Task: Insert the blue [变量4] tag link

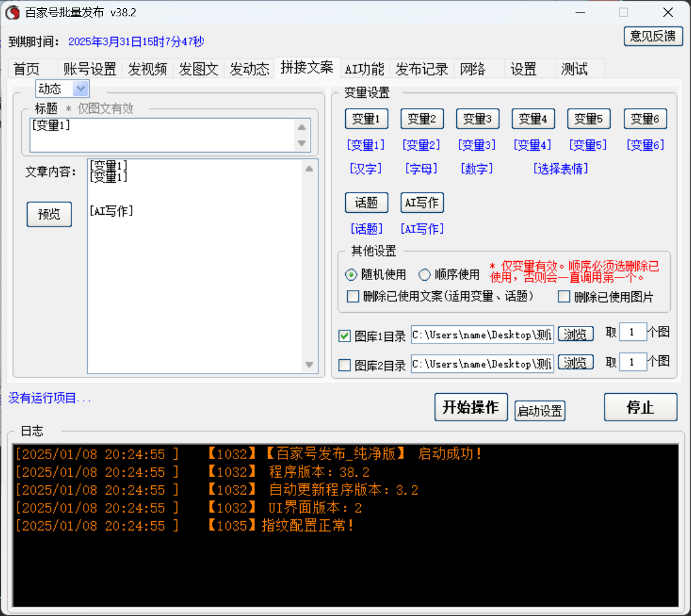Action: [x=532, y=144]
